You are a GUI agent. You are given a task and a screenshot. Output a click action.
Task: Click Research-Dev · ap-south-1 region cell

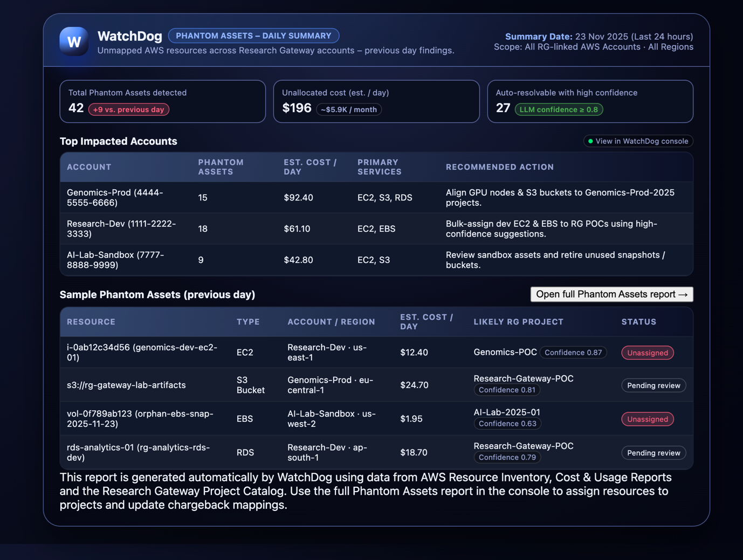pyautogui.click(x=327, y=453)
